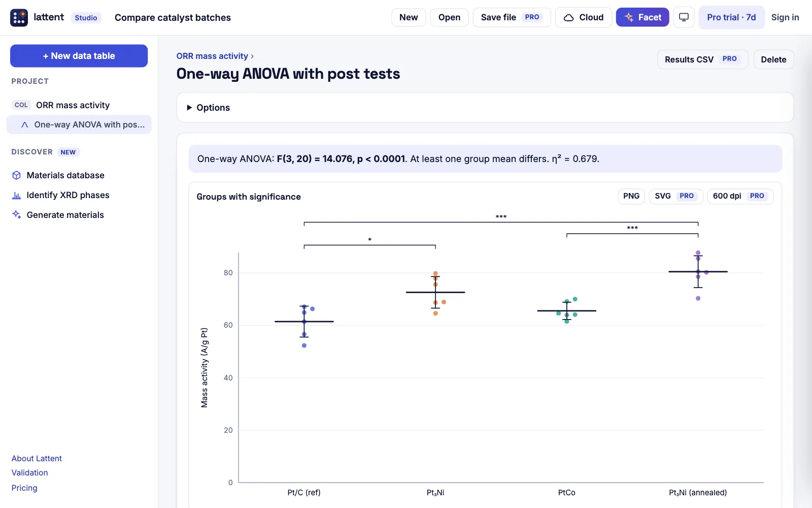Export chart at 600 dpi
The height and width of the screenshot is (508, 812).
[740, 196]
